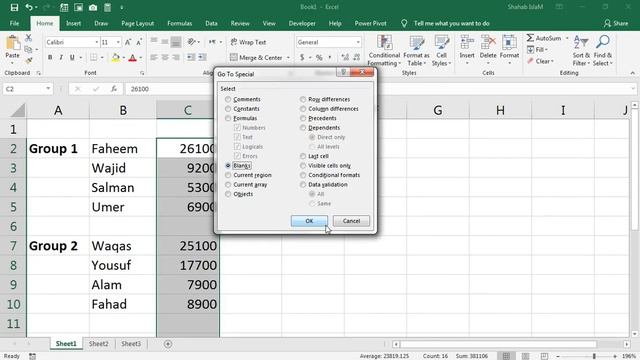Switch to Page Layout view in the status bar
The width and height of the screenshot is (640, 360).
point(525,356)
